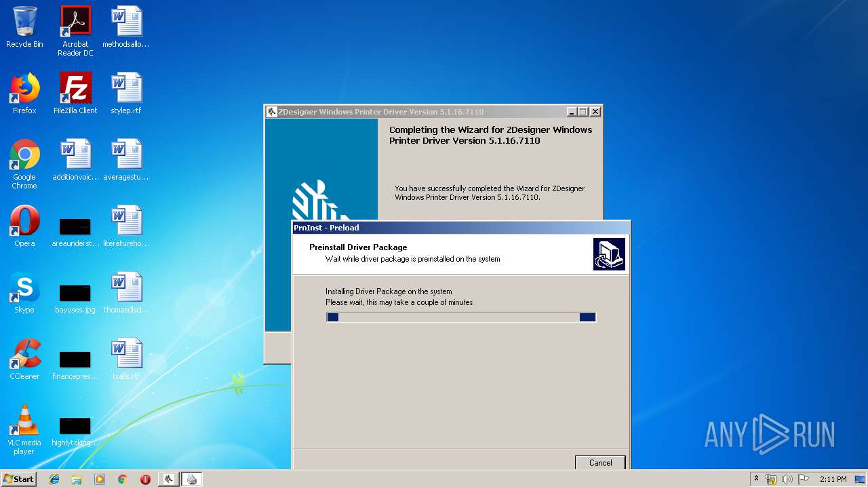Close the ZDesigner wizard window
This screenshot has height=488, width=868.
(x=595, y=112)
